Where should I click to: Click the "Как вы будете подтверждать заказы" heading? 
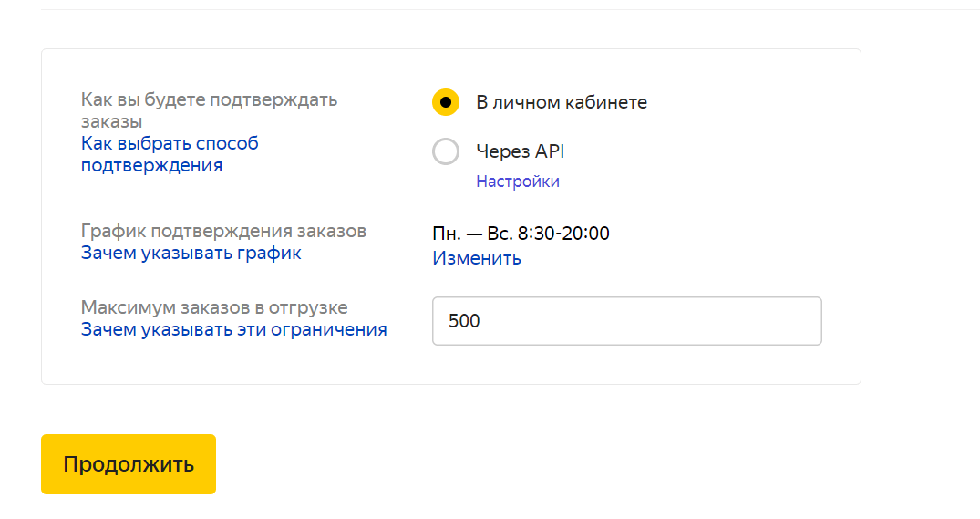tap(209, 110)
